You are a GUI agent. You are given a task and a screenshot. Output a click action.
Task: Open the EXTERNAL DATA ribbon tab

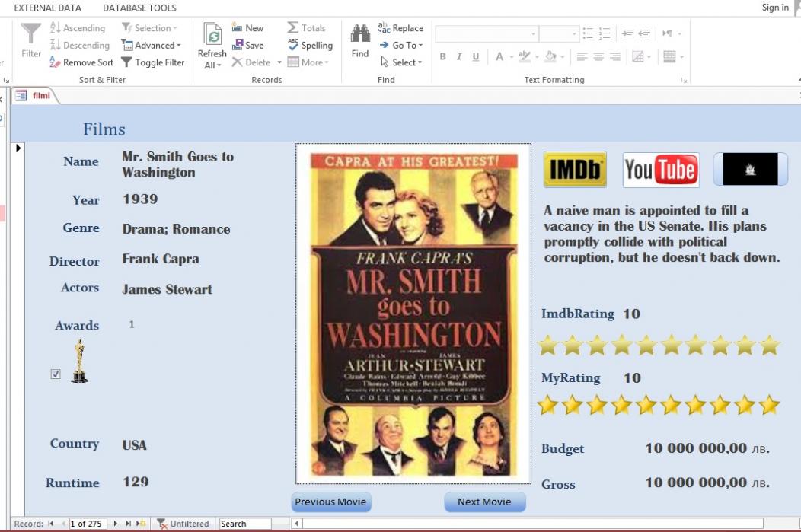point(47,8)
